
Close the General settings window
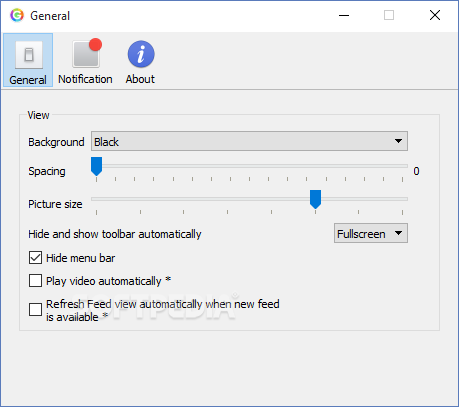[435, 15]
